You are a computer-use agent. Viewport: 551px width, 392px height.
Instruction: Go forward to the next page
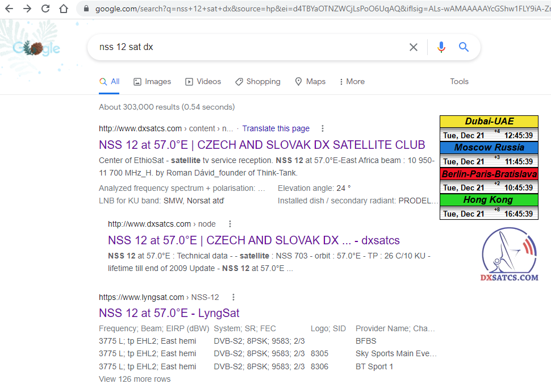27,9
